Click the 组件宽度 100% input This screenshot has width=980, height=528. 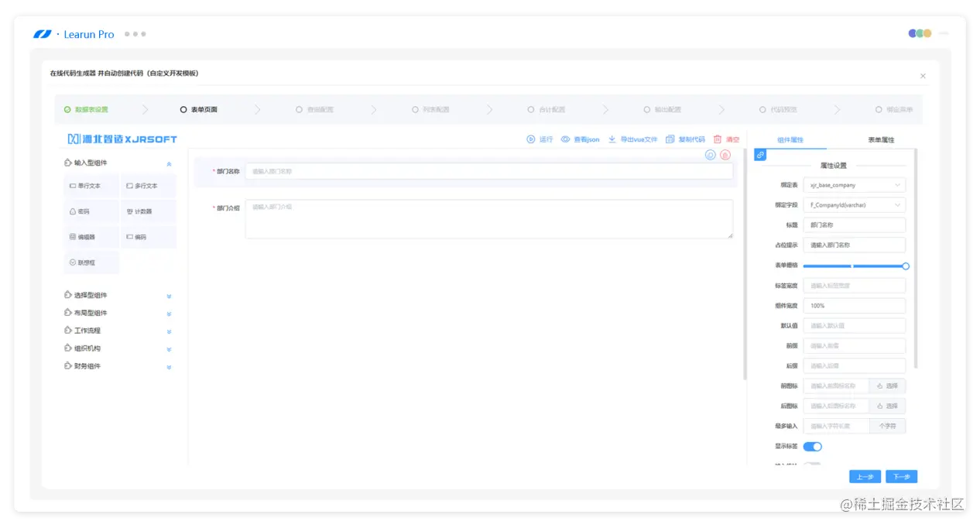(x=854, y=306)
